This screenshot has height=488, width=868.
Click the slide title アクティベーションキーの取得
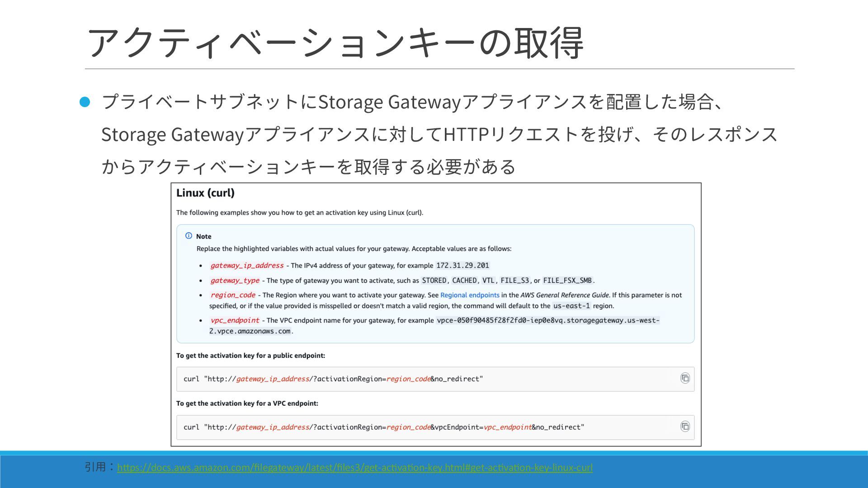[x=335, y=43]
